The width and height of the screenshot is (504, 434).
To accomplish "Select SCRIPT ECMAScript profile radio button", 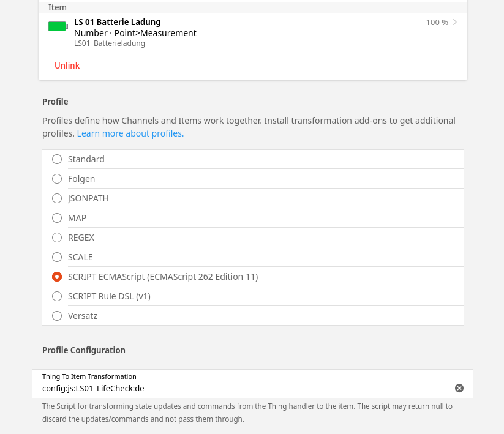I will tap(57, 277).
